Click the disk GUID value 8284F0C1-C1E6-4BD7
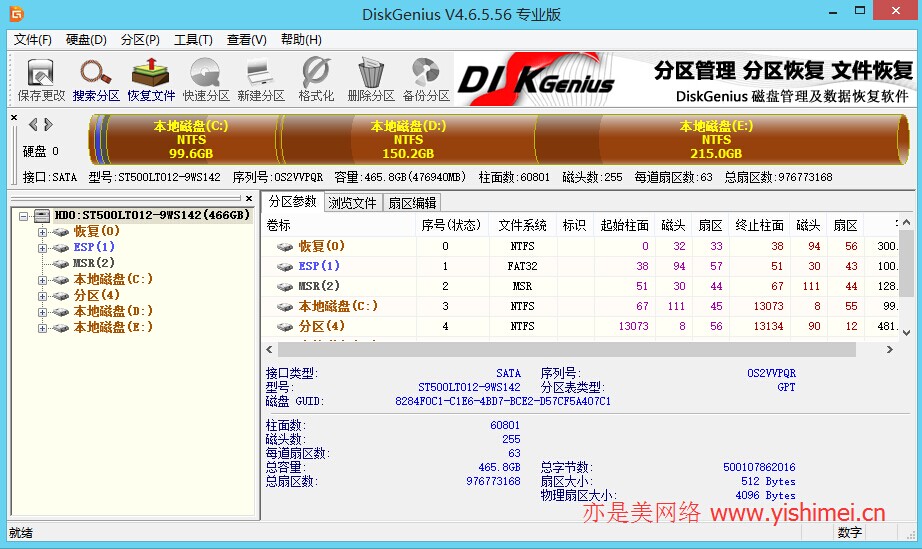The height and width of the screenshot is (549, 922). click(x=503, y=401)
